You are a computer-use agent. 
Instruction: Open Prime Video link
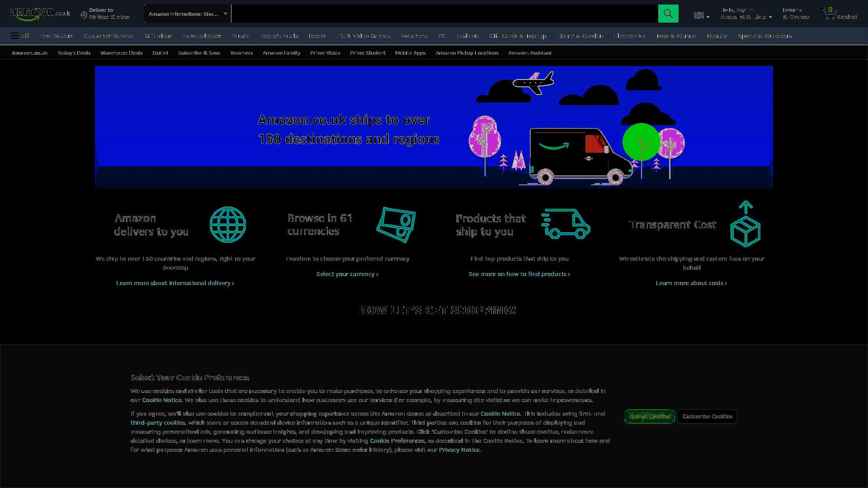(x=325, y=53)
